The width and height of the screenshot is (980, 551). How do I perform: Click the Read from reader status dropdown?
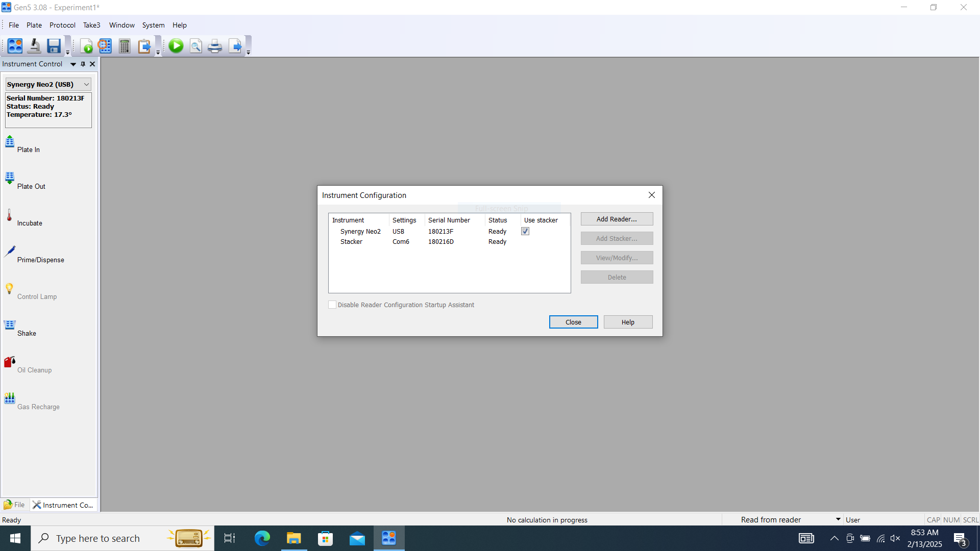pyautogui.click(x=839, y=519)
